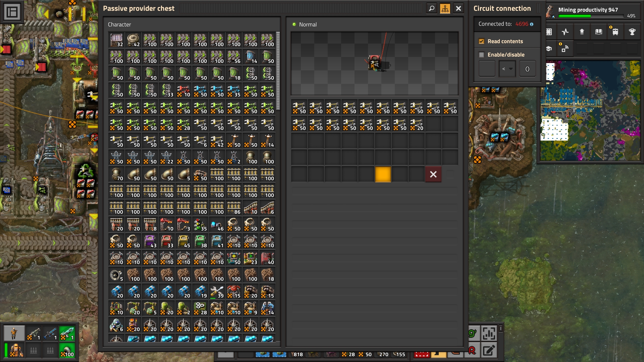Click the red network ID 4696
This screenshot has width=644, height=362.
(x=522, y=24)
